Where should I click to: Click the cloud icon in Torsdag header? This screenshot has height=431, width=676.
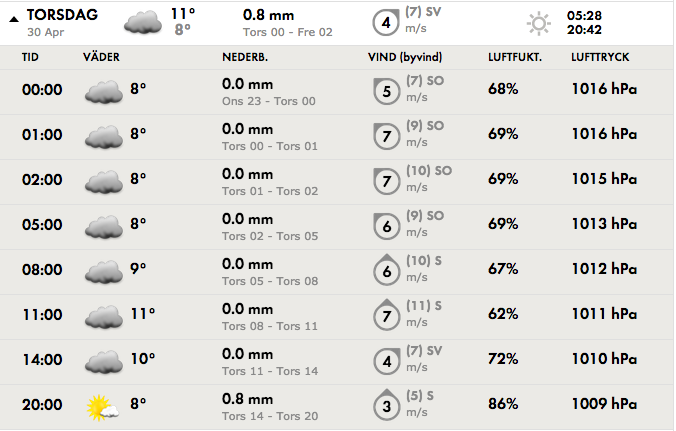tap(143, 22)
